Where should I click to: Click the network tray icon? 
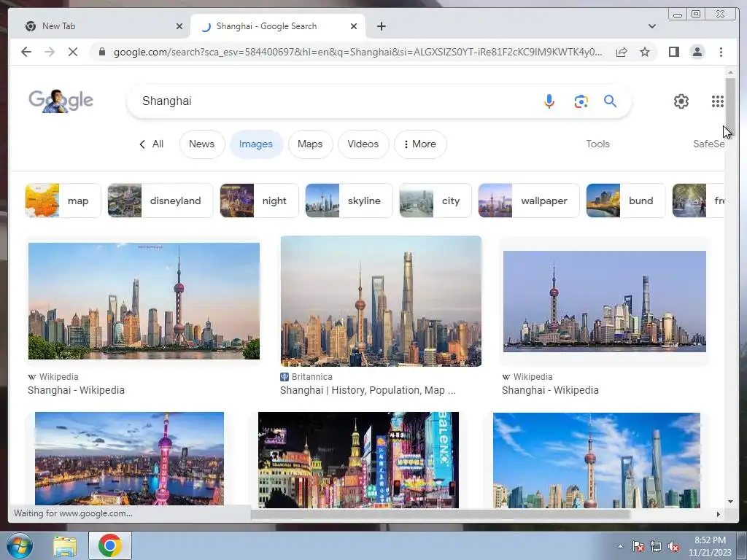(656, 546)
